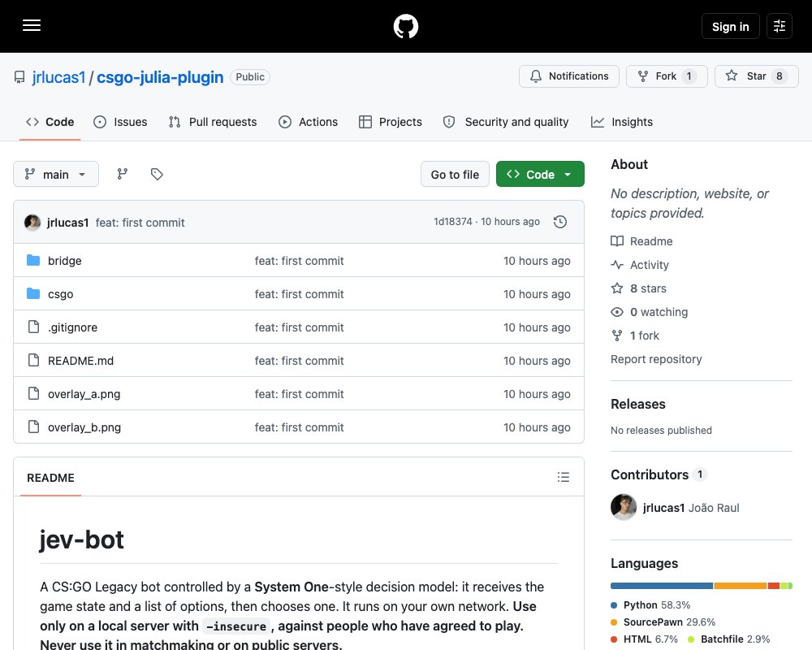812x650 pixels.
Task: Open the 1 fork link
Action: [x=636, y=336]
